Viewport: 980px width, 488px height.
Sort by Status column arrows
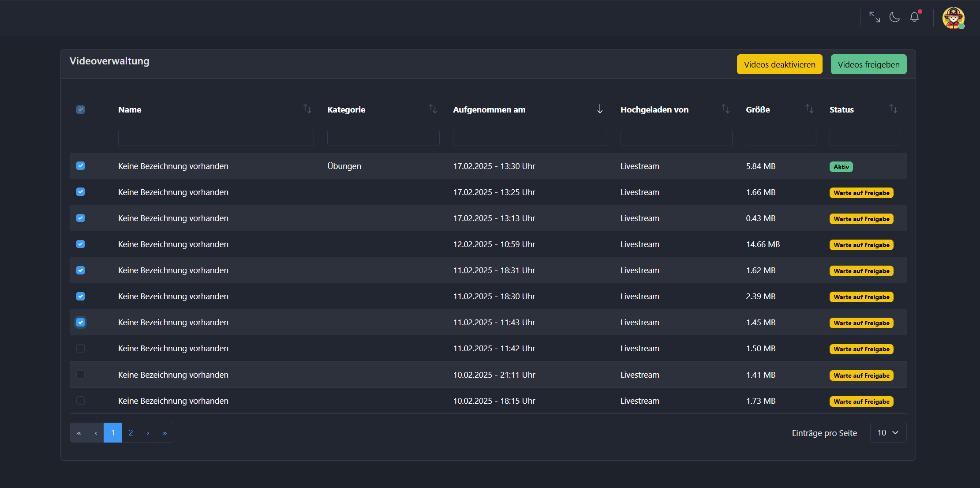click(x=893, y=109)
